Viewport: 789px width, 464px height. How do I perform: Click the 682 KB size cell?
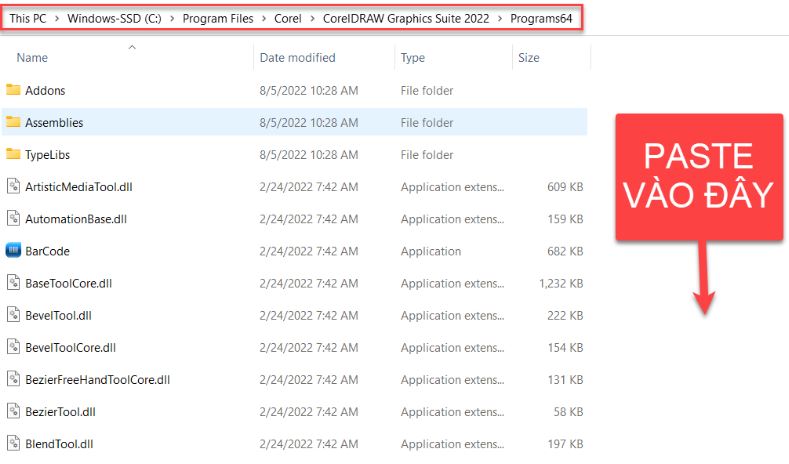[565, 251]
